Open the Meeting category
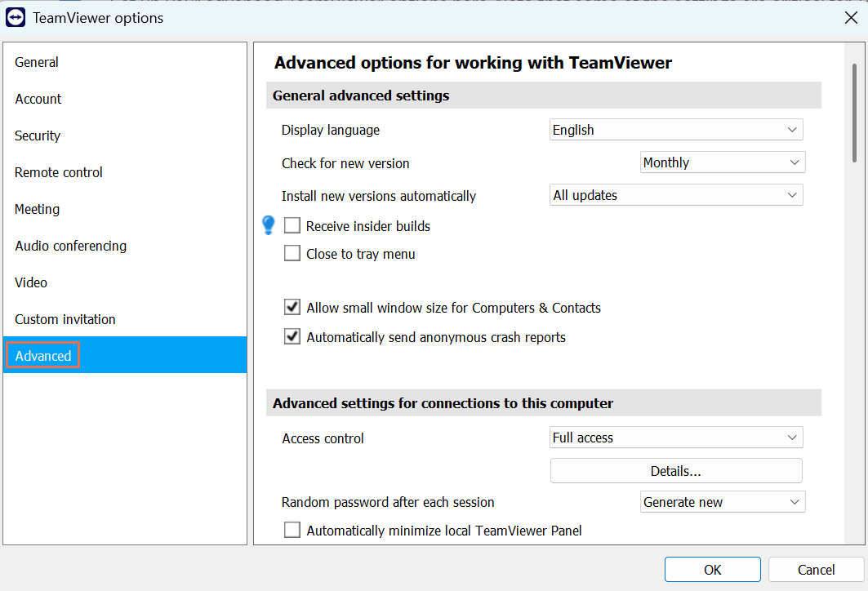 [125, 209]
